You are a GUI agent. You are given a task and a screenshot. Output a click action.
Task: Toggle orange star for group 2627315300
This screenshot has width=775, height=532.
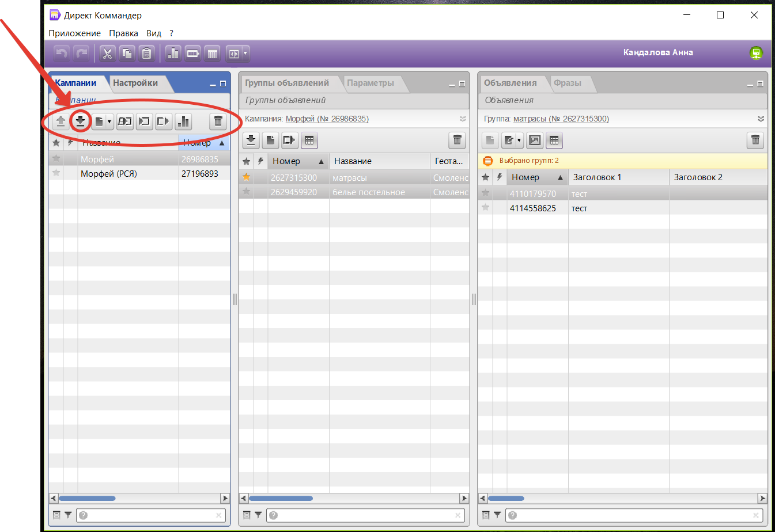(246, 177)
